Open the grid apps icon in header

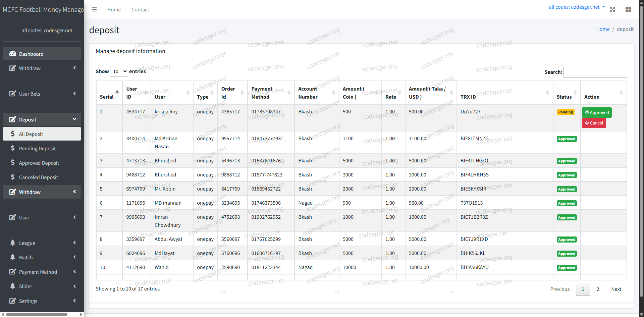click(628, 9)
